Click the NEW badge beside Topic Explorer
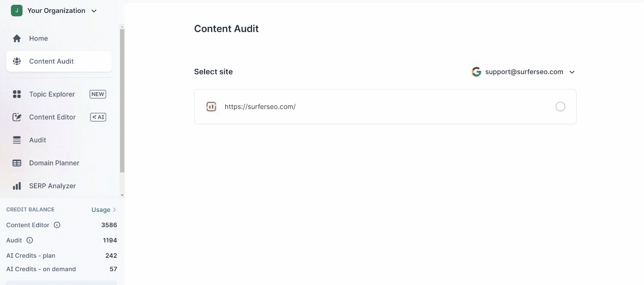Screen dimensions: 644x285 point(98,94)
